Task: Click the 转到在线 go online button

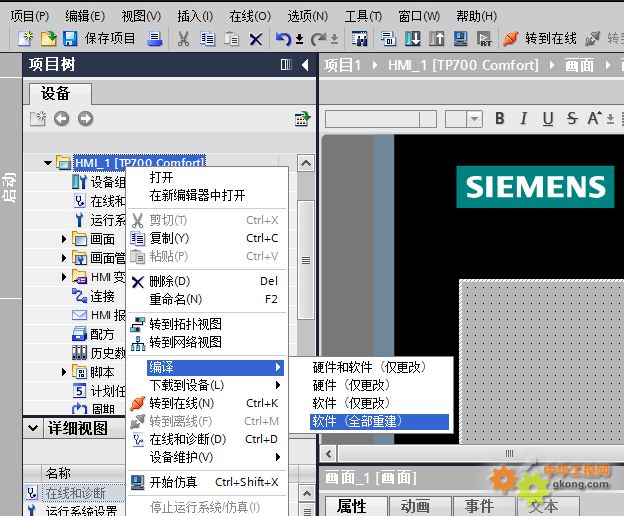Action: [x=539, y=39]
